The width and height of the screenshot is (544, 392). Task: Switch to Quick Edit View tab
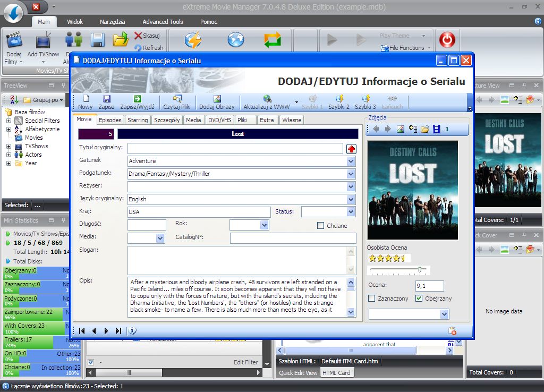point(298,373)
